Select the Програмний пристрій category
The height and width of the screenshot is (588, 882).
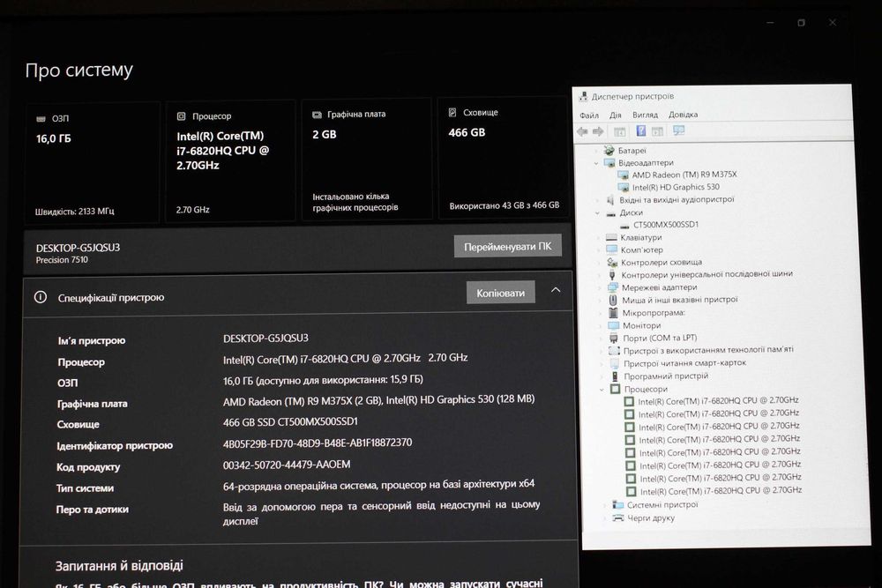tap(666, 376)
